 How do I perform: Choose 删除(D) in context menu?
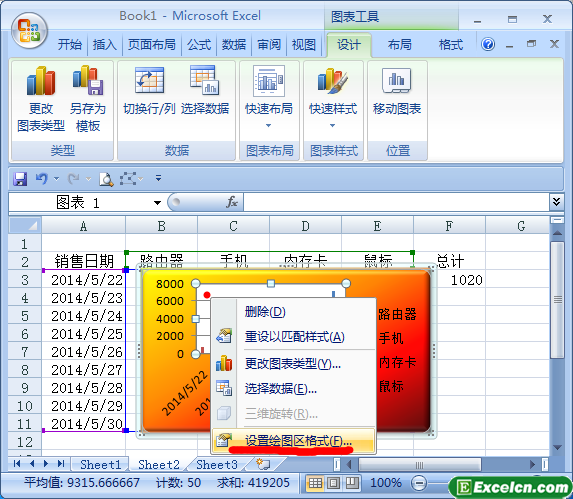[x=293, y=312]
